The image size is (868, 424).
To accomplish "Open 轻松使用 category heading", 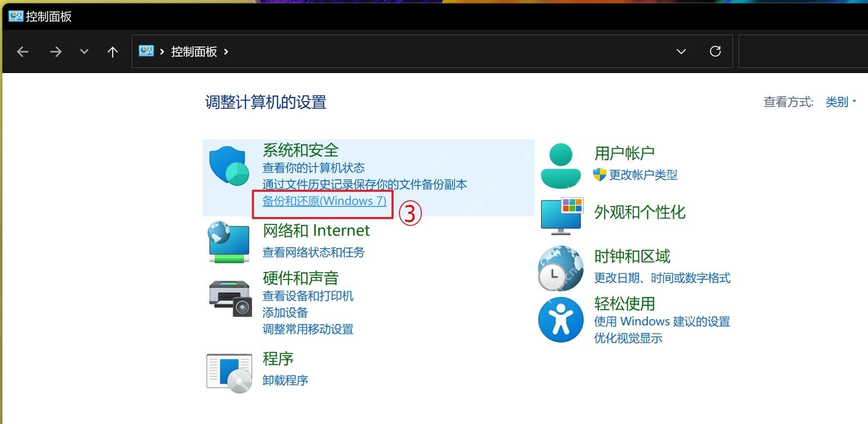I will pyautogui.click(x=624, y=304).
